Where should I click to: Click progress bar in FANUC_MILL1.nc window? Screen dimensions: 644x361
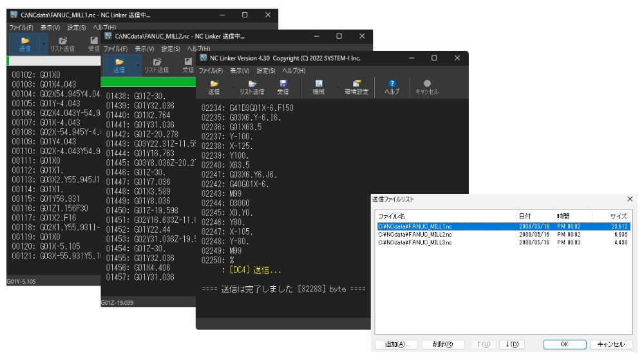54,61
